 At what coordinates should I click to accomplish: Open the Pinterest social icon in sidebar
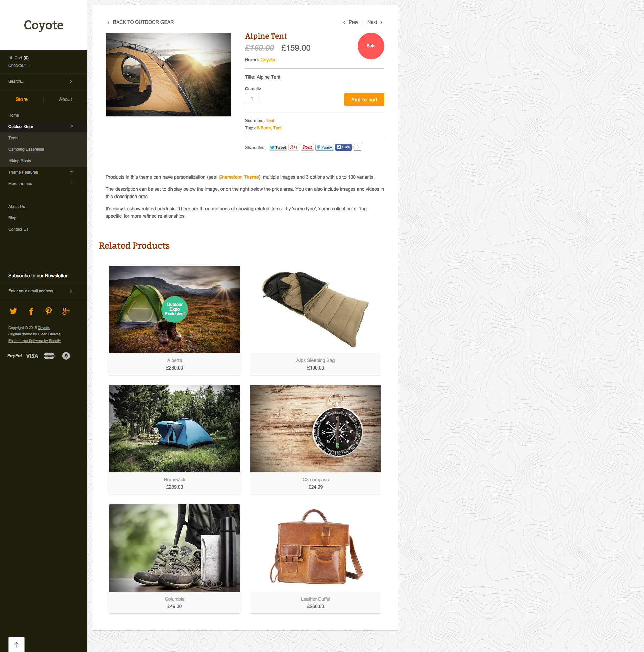click(x=49, y=311)
